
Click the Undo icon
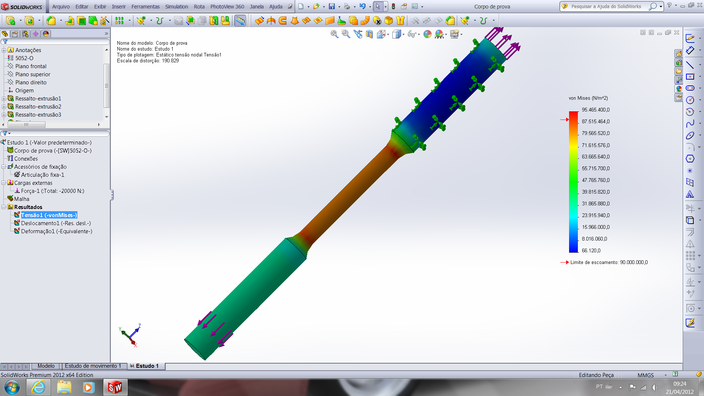(x=362, y=6)
